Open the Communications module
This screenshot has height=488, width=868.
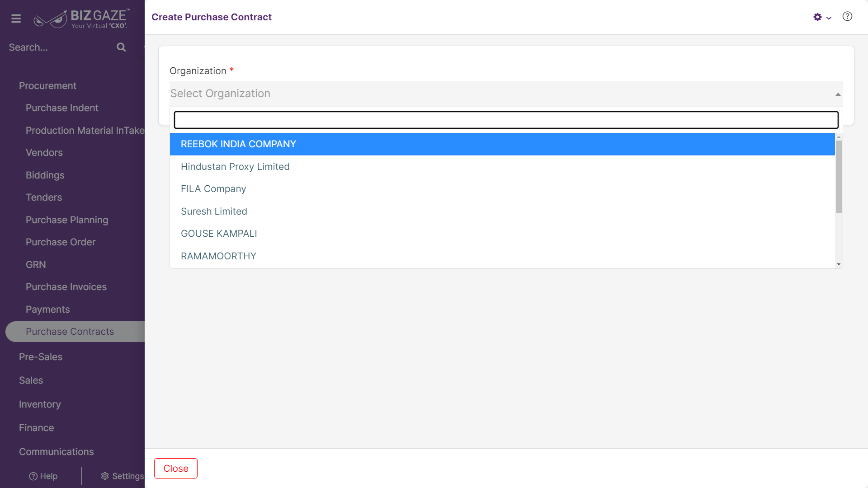(x=57, y=452)
